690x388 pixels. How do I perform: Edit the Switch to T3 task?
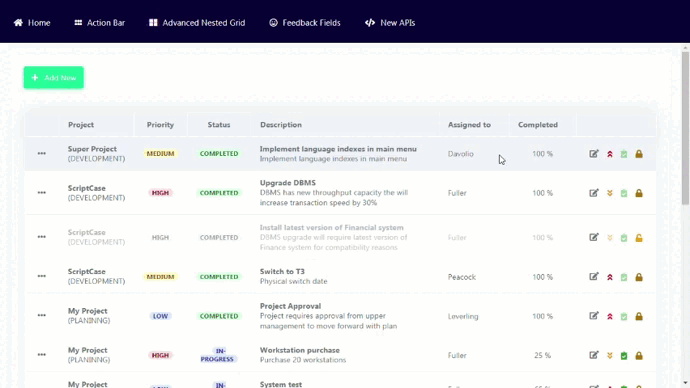(594, 276)
